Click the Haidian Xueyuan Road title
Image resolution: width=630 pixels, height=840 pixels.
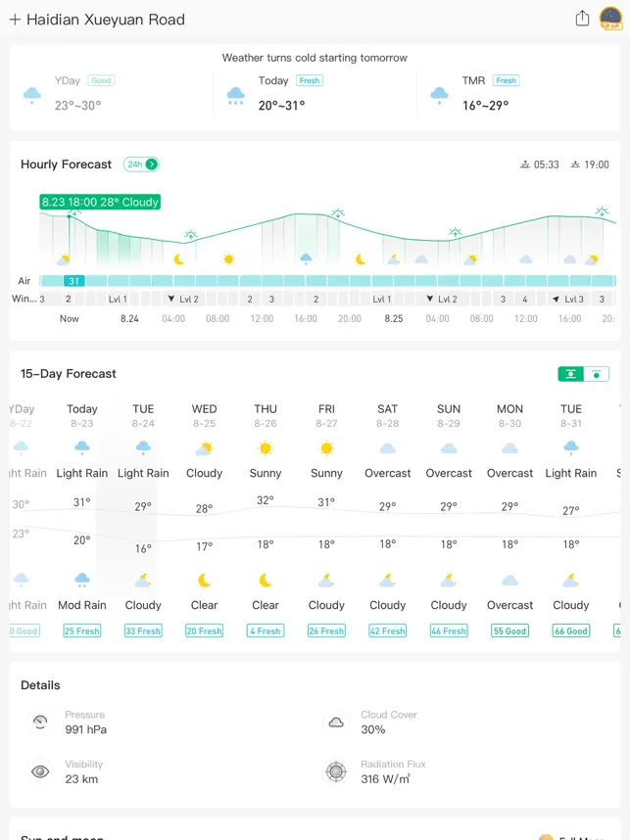coord(106,20)
